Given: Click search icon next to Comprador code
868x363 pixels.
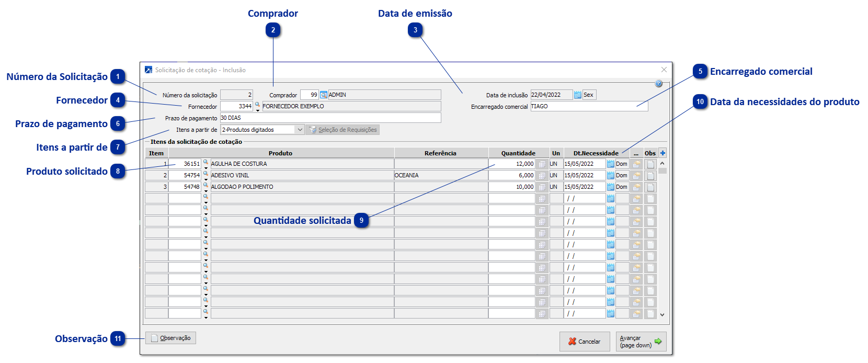Looking at the screenshot, I should tap(324, 95).
